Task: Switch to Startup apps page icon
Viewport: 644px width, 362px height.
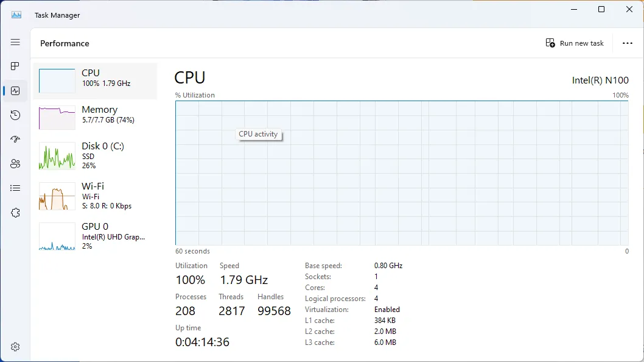Action: [15, 140]
